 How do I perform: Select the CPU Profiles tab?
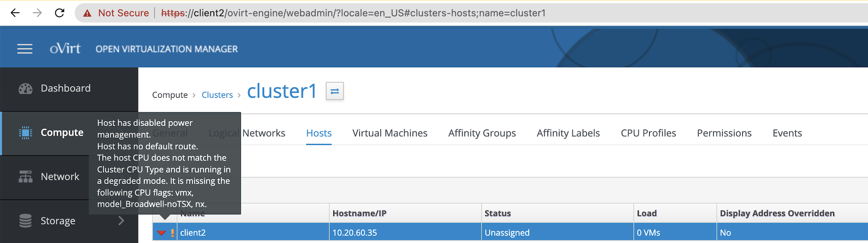click(x=648, y=133)
